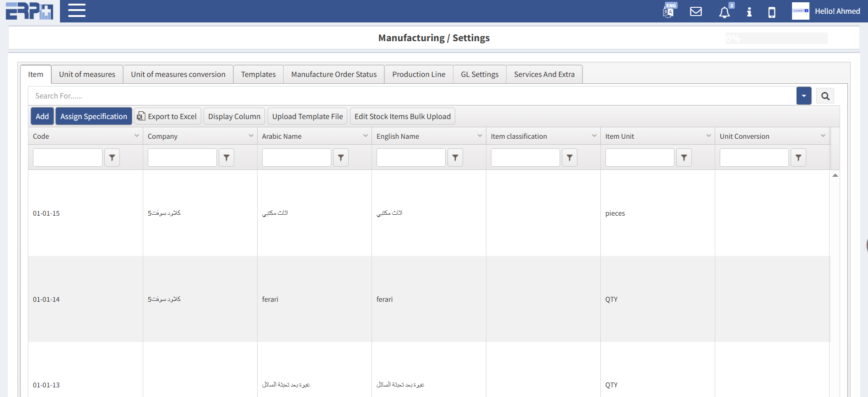
Task: Click Export to Excel button
Action: coord(167,116)
